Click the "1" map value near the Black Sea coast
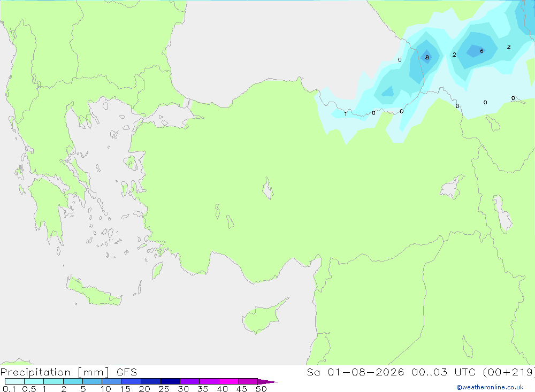This screenshot has width=535, height=392. 346,114
